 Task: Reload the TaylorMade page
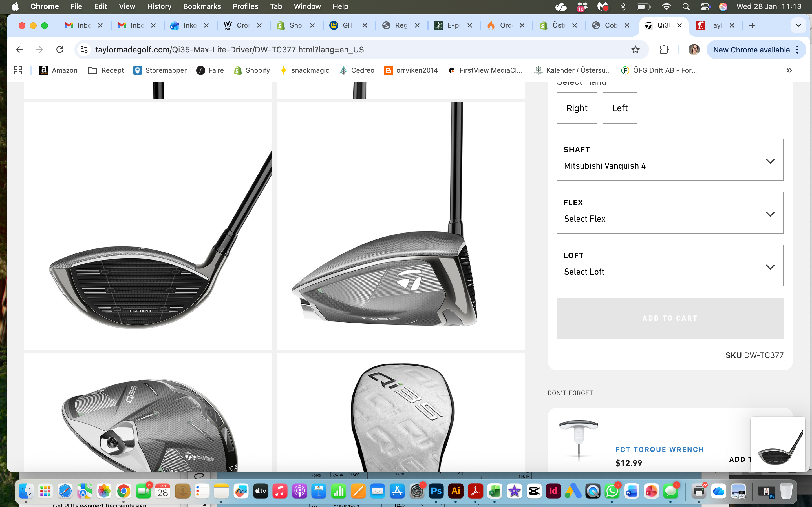(x=60, y=50)
